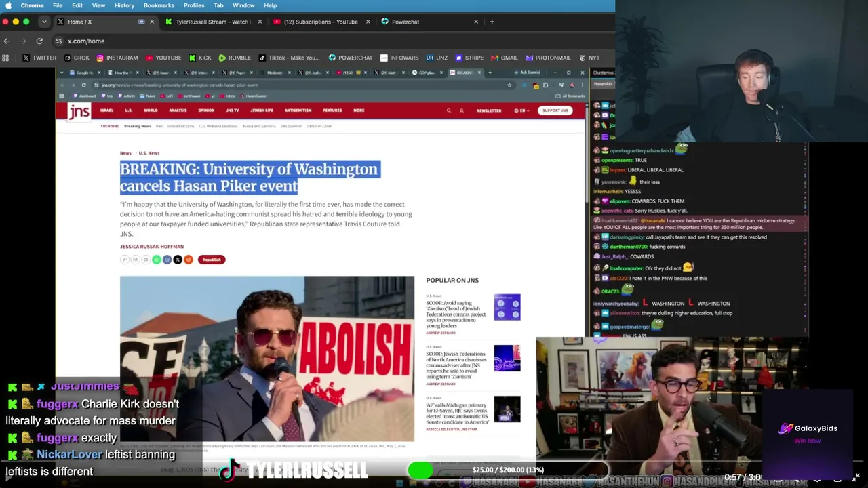868x488 pixels.
Task: Open the INSTAGRAM bookmark
Action: point(117,58)
